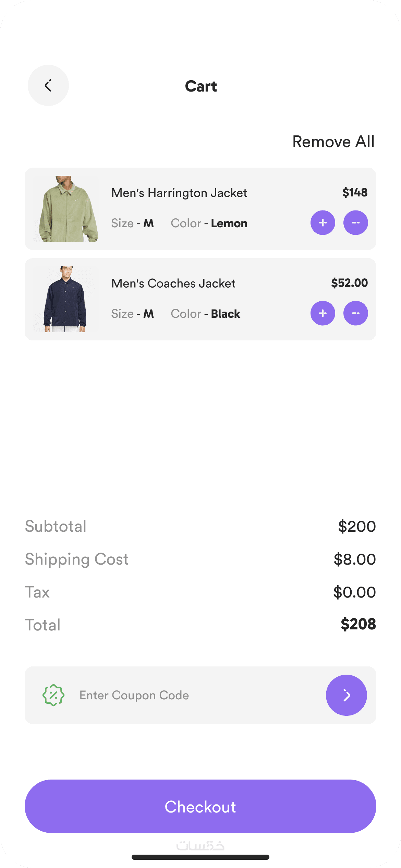Tap the $148 item price

355,193
